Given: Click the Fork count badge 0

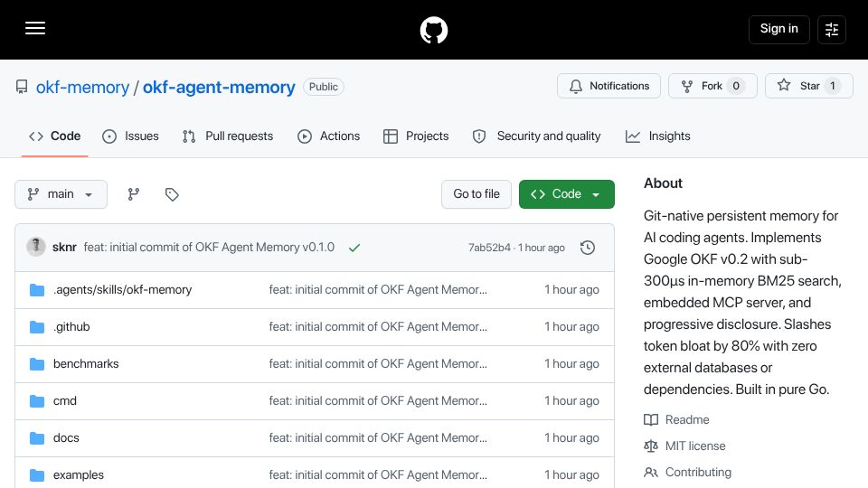Looking at the screenshot, I should pos(736,86).
